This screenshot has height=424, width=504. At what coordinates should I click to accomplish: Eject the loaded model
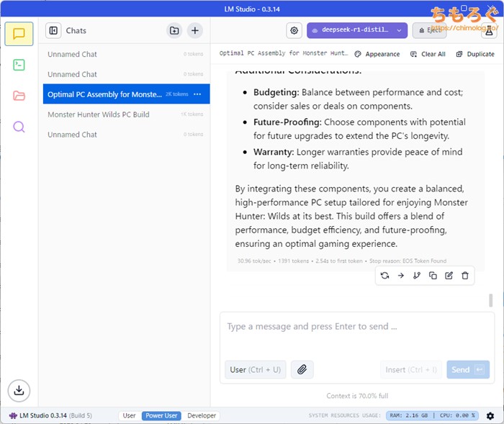click(430, 30)
